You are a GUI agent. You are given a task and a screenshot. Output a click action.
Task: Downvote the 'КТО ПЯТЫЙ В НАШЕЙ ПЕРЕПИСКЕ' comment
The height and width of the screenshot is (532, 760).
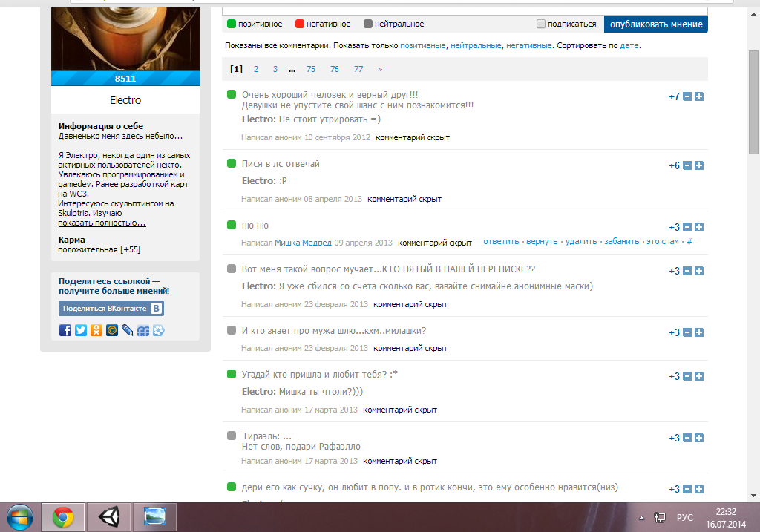pos(687,271)
